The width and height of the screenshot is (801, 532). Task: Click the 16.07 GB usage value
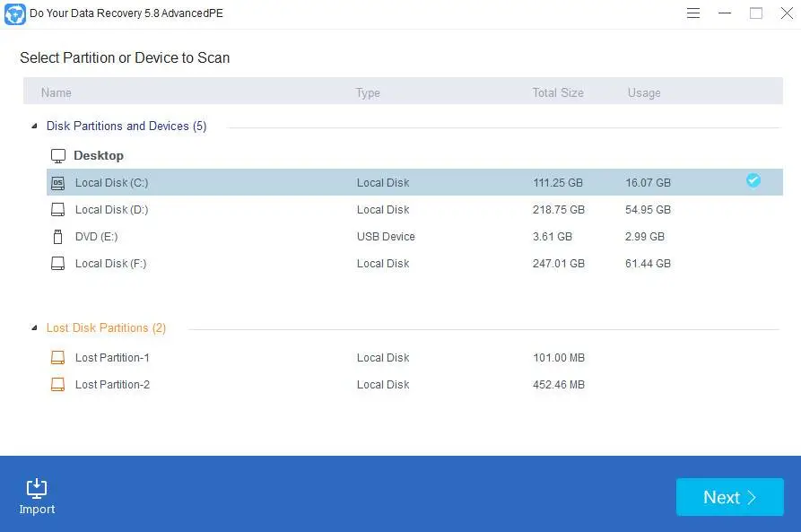click(648, 183)
